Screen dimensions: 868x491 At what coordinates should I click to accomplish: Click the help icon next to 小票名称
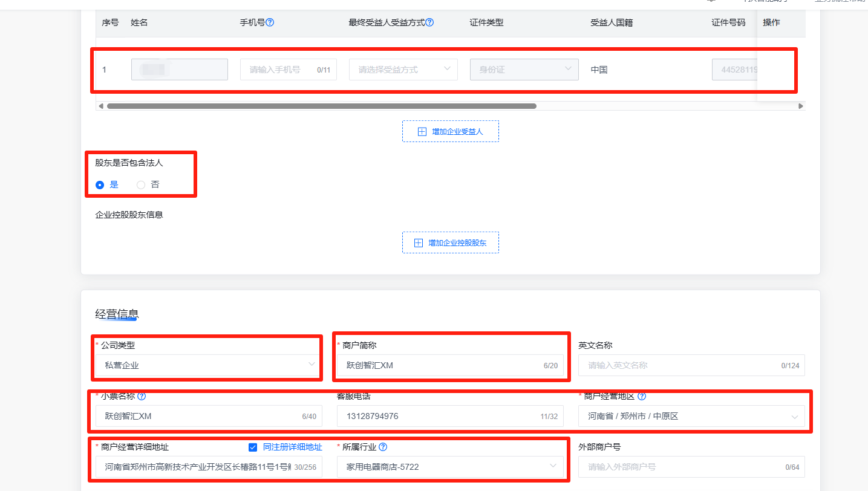point(142,397)
